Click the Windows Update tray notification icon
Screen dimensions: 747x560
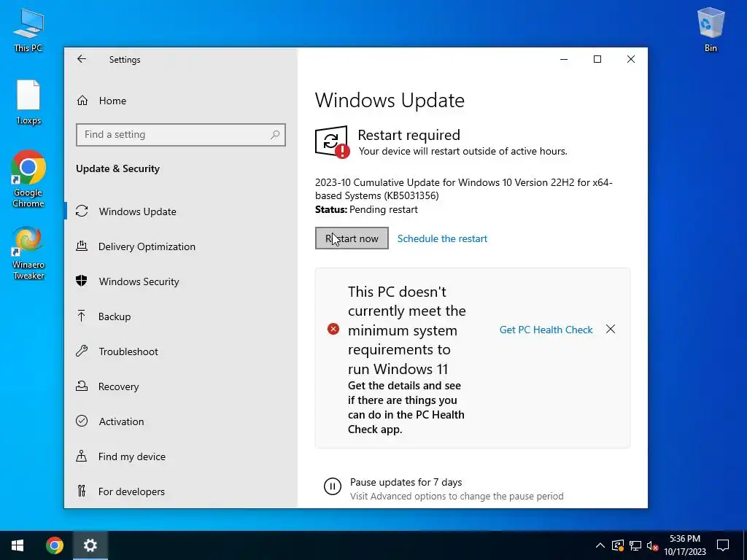click(x=617, y=545)
